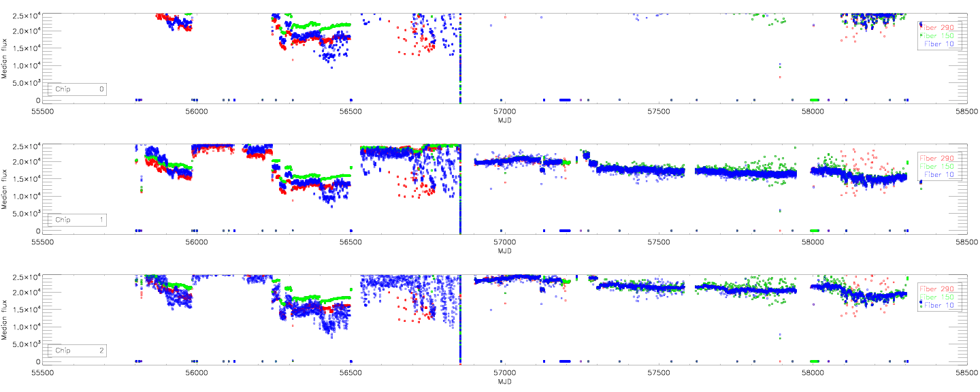
Task: Click the Chip 0 label box
Action: [77, 89]
